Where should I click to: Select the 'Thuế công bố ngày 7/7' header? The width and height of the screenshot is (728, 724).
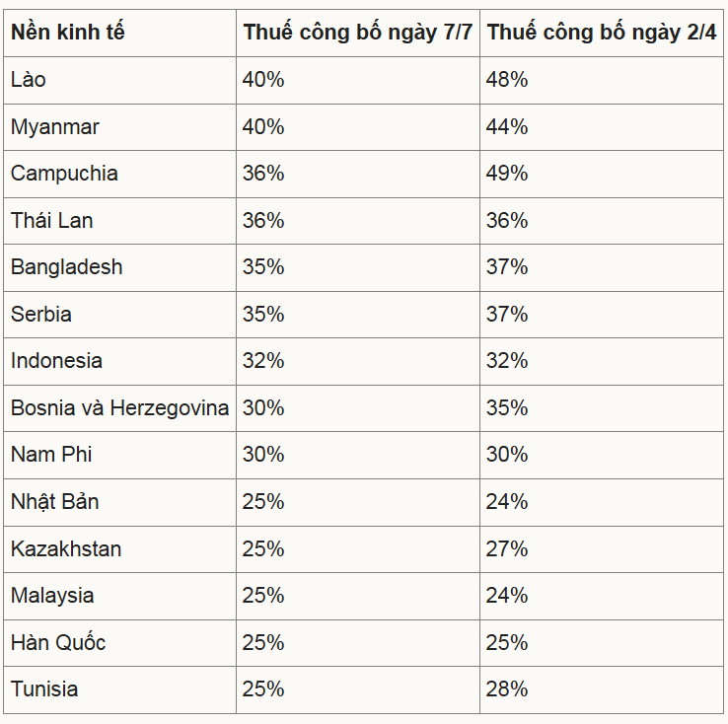[x=358, y=33]
